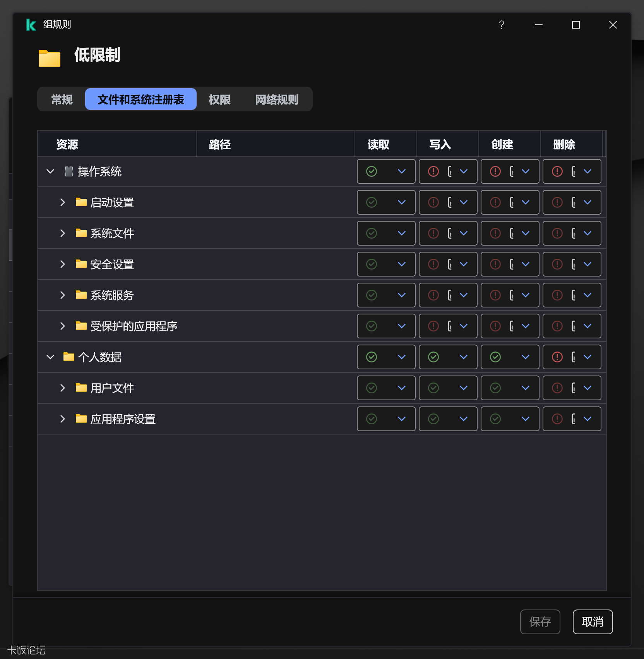The height and width of the screenshot is (659, 644).
Task: Click the Kaspersky logo in the title bar
Action: click(31, 24)
